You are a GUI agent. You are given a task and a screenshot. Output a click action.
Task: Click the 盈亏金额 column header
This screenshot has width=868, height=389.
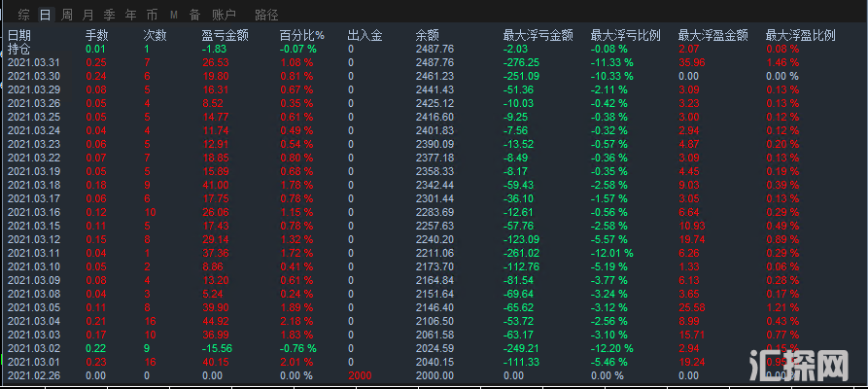click(226, 35)
